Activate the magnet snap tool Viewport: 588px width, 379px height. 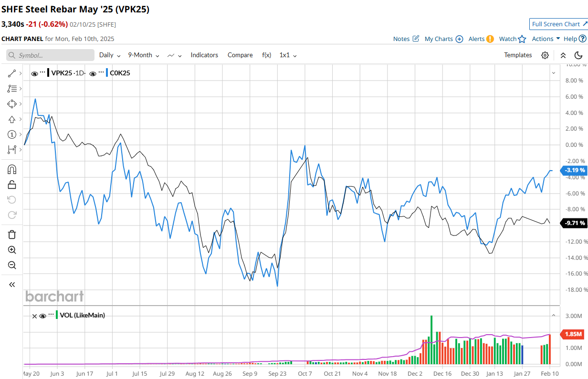(x=12, y=169)
